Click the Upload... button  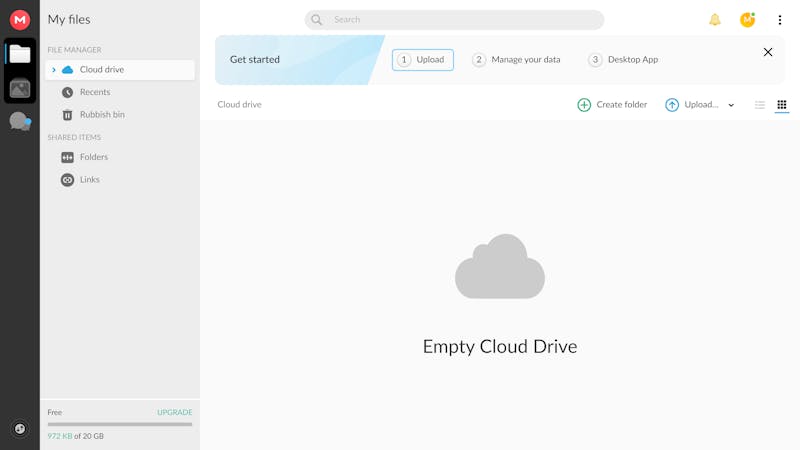click(x=692, y=105)
